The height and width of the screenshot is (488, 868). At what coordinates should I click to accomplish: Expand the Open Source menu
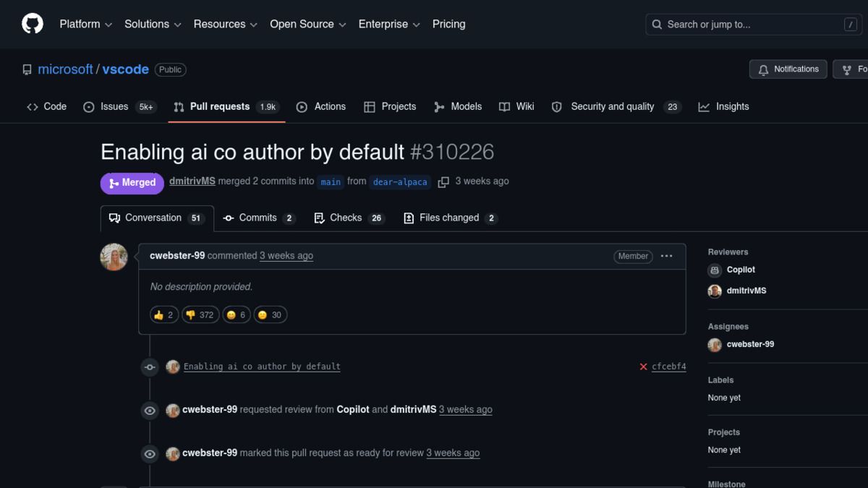tap(308, 24)
